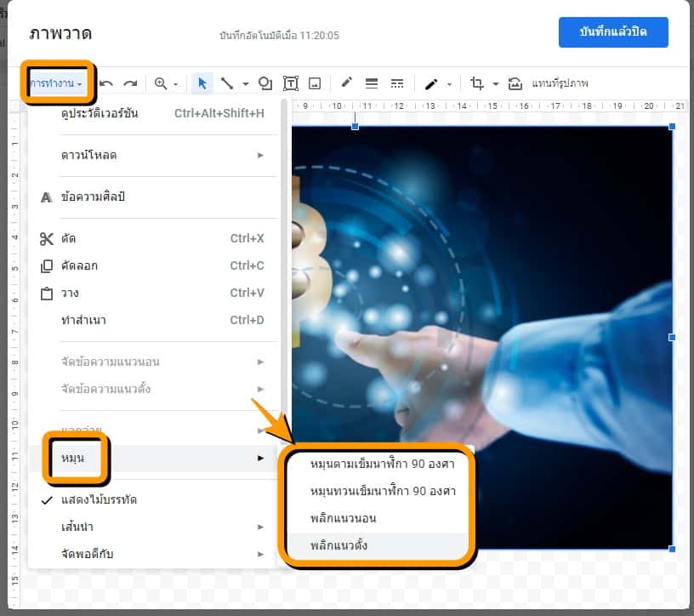Choose the text box tool
The image size is (694, 616).
tap(291, 83)
